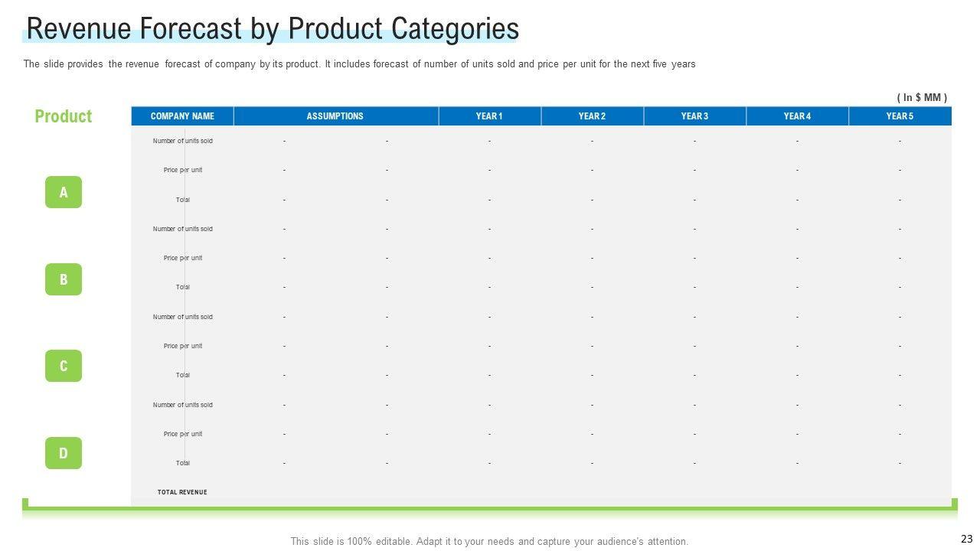980x551 pixels.
Task: Click the slide title Revenue Forecast by Product Categories
Action: [273, 29]
